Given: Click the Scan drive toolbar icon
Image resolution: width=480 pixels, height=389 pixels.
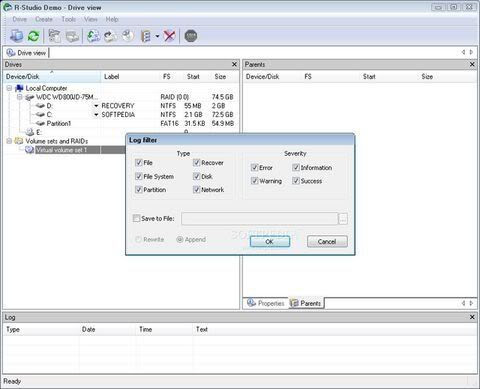Looking at the screenshot, I should [72, 36].
